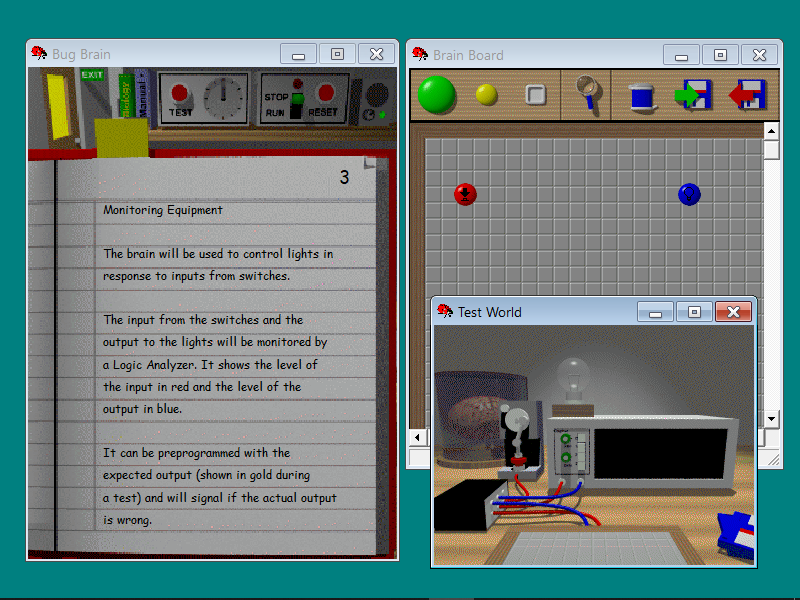
Task: Click 'response to inputs from switches.' line
Action: (196, 277)
